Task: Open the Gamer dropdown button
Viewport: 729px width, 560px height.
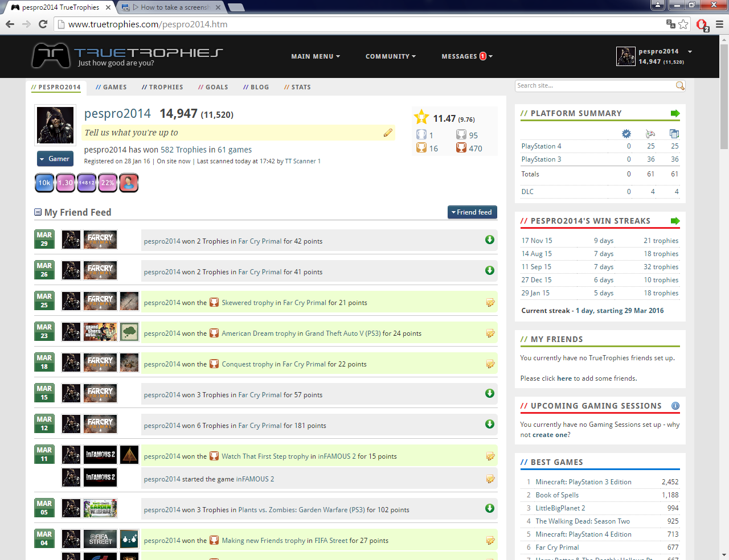Action: coord(55,159)
